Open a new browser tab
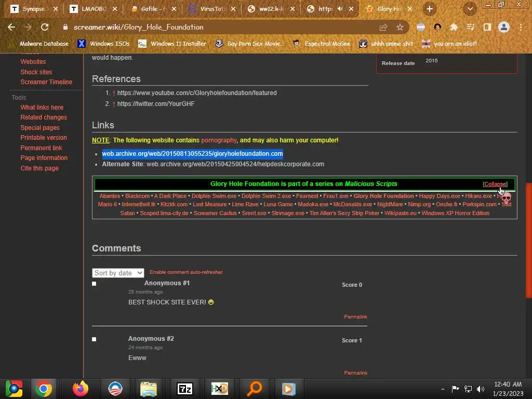The width and height of the screenshot is (532, 399). 430,9
